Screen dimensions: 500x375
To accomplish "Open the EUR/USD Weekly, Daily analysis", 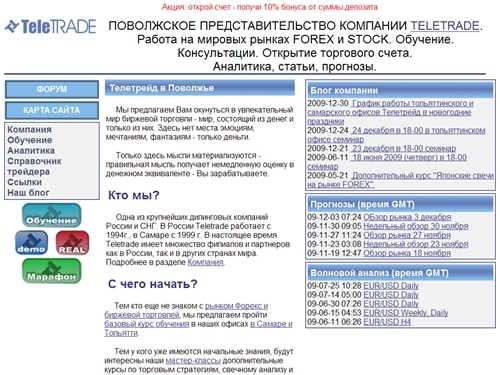I will tap(406, 313).
